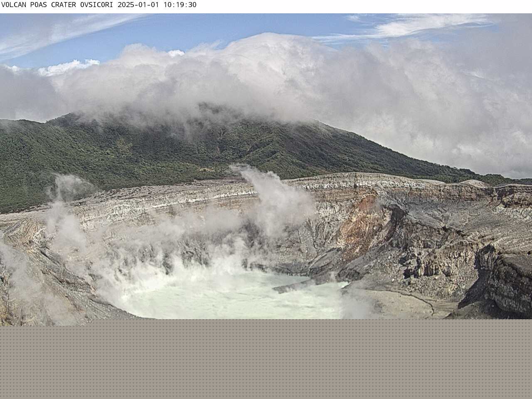The width and height of the screenshot is (532, 399).
Task: Click the 2025-01-01 10:19:30 timestamp
Action: point(157,5)
